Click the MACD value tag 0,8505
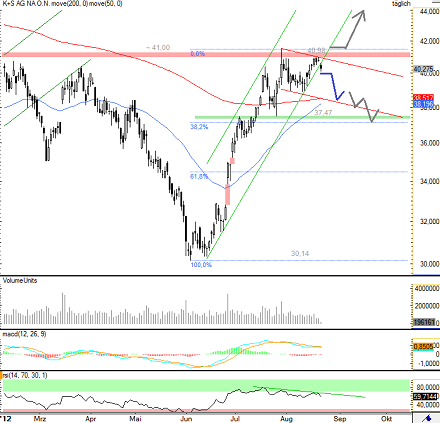Image resolution: width=440 pixels, height=423 pixels. click(x=423, y=347)
